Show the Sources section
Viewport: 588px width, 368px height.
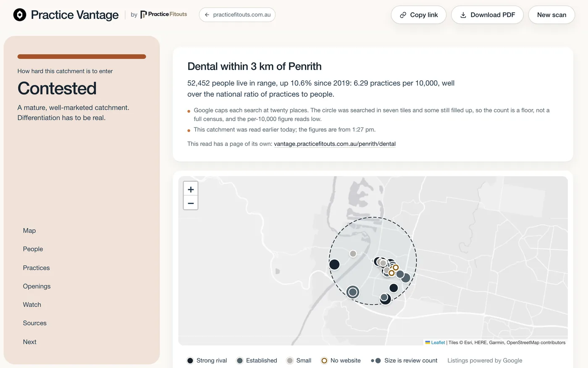click(34, 323)
